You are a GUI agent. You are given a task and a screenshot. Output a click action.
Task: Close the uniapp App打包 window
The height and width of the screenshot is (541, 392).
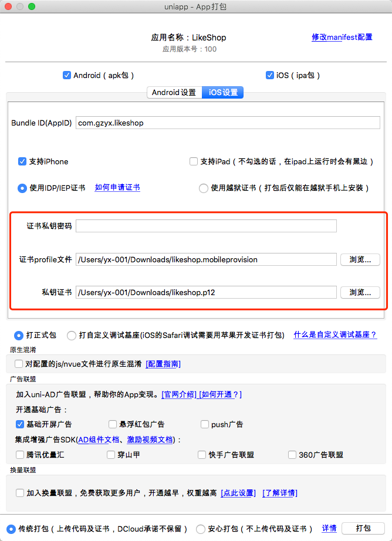pyautogui.click(x=8, y=6)
